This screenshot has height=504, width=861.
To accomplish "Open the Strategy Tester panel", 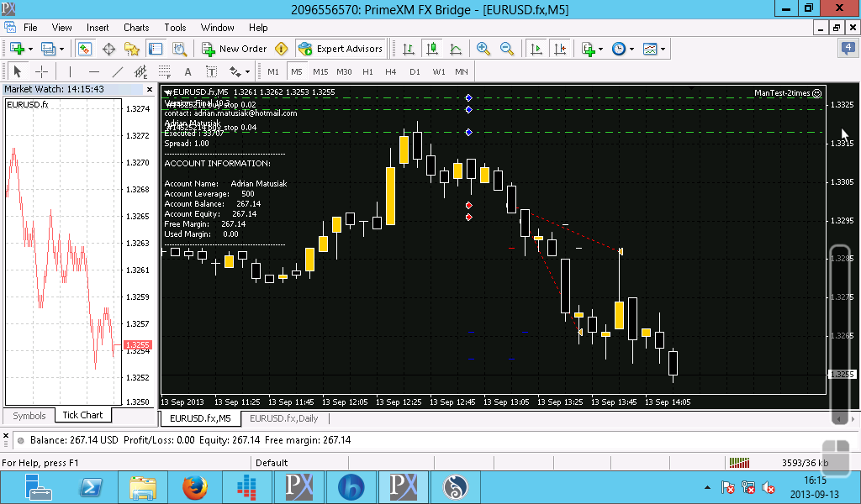I will pyautogui.click(x=178, y=49).
